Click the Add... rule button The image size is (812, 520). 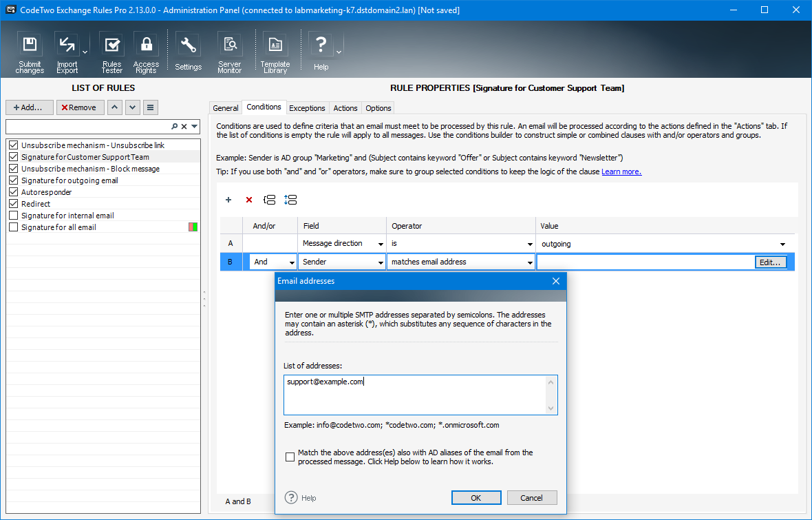point(30,107)
